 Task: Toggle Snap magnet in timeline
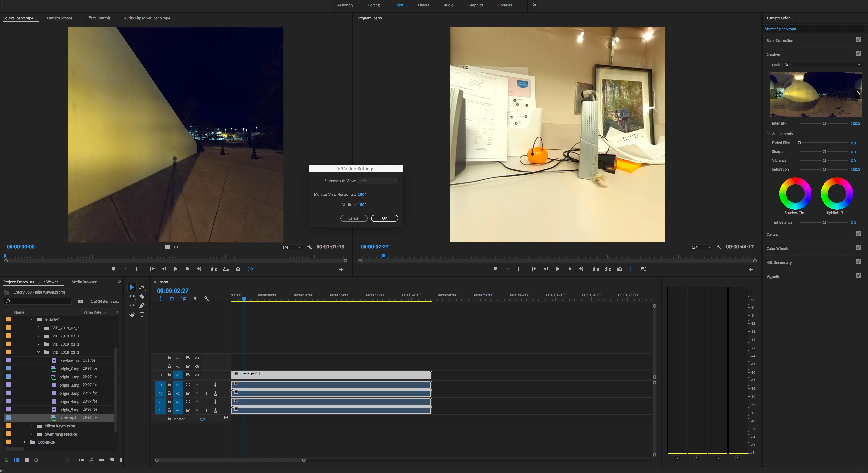[172, 299]
